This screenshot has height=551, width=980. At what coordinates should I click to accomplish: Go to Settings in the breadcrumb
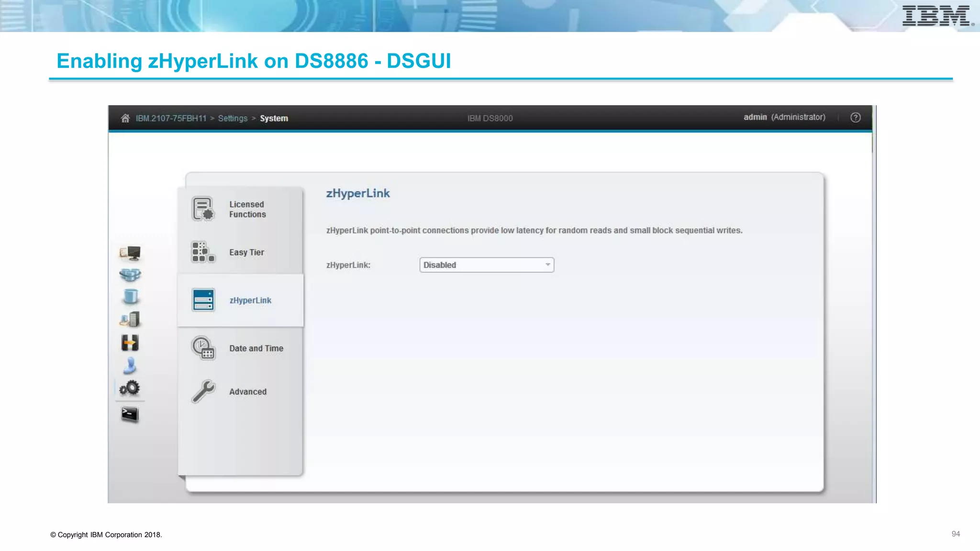(x=233, y=118)
